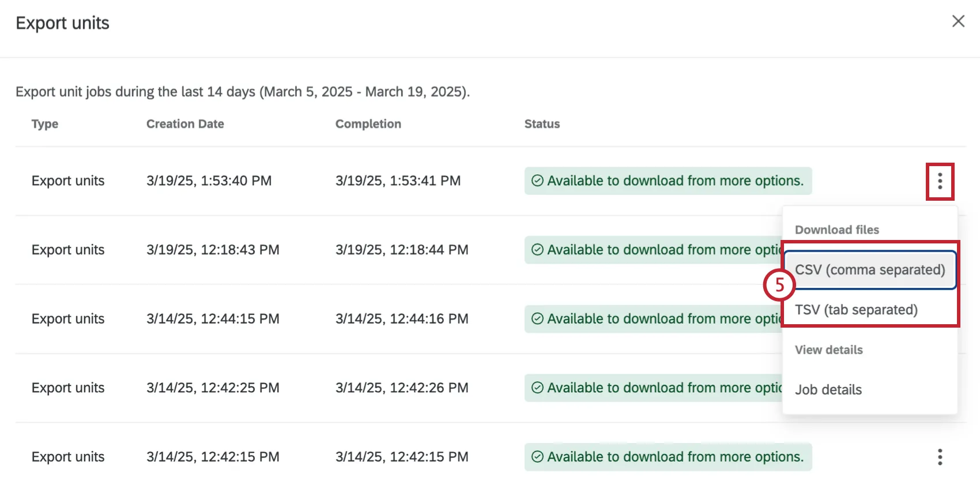Viewport: 980px width, 488px height.
Task: Click the Type column header
Action: 45,124
